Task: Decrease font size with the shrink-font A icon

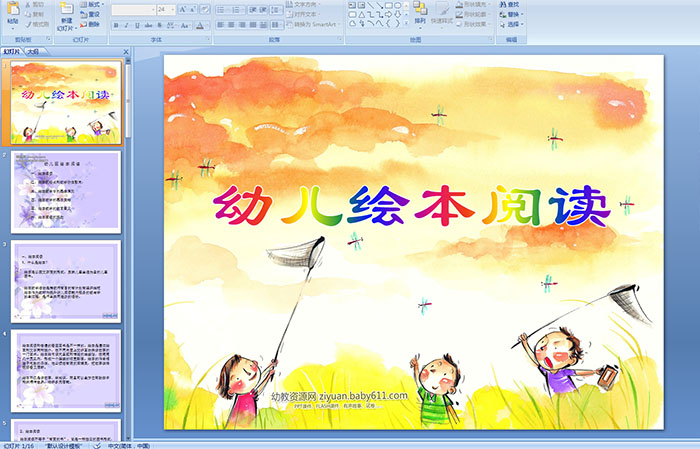Action: (193, 9)
